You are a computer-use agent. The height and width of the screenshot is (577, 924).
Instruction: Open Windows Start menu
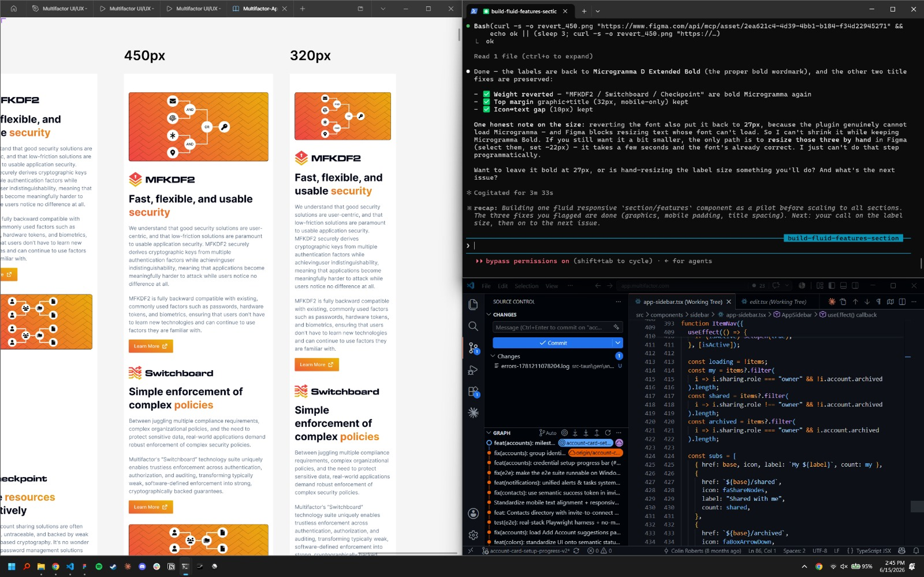click(12, 567)
